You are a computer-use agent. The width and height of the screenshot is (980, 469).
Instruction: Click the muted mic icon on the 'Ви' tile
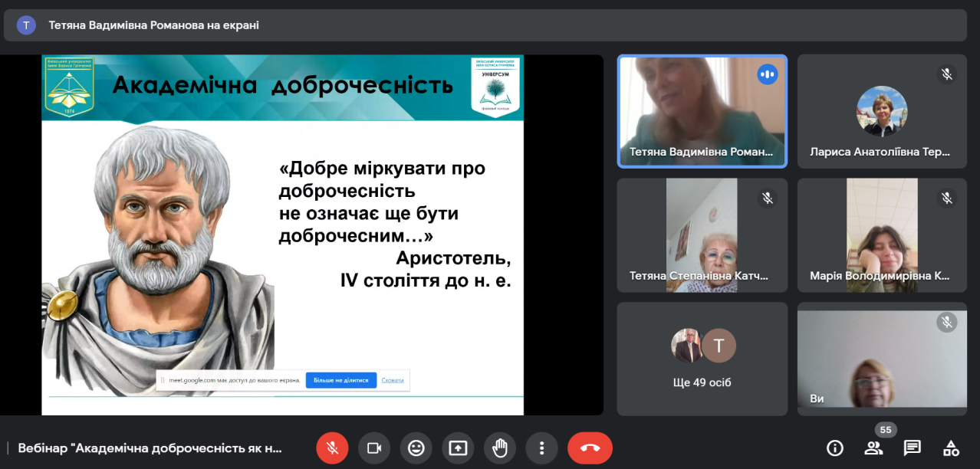pos(947,322)
